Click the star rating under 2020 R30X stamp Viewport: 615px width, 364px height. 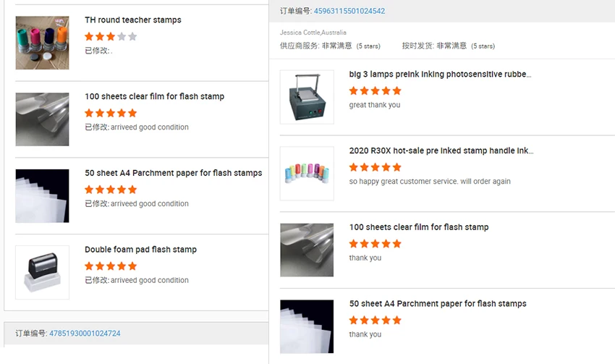point(375,167)
